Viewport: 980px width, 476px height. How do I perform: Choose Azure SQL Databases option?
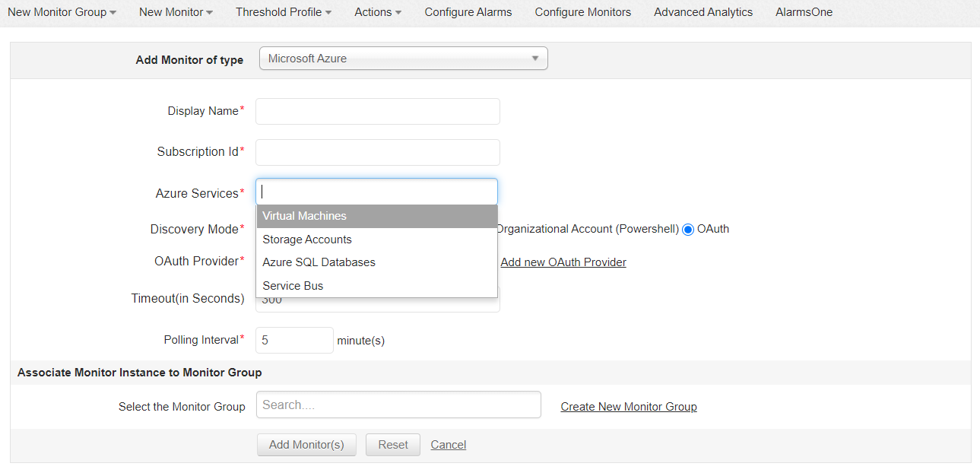point(377,262)
